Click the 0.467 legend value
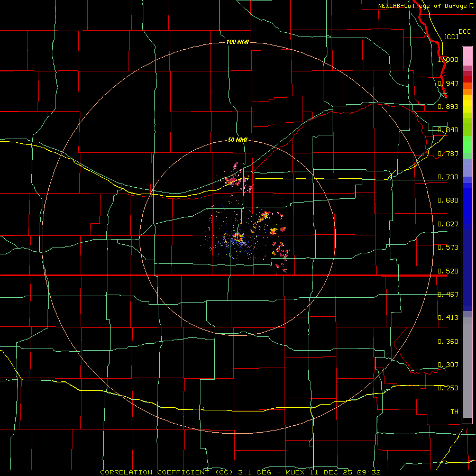The height and width of the screenshot is (476, 476). tap(448, 295)
